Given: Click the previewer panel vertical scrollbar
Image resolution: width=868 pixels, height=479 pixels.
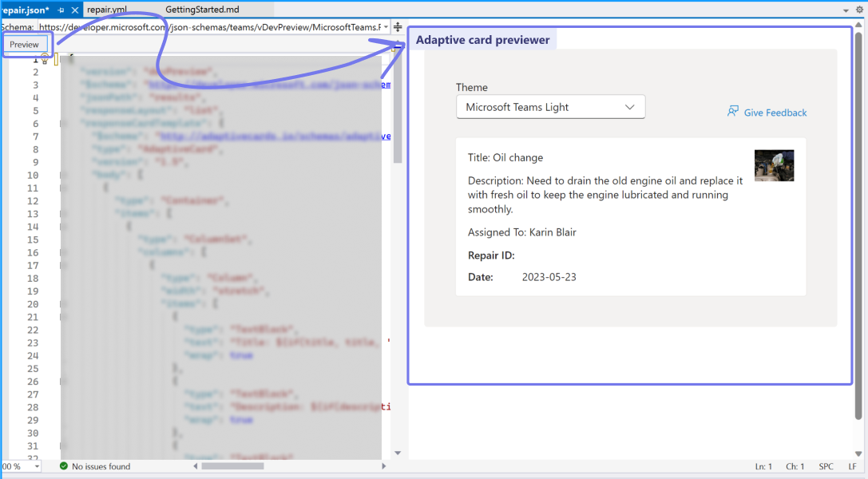Looking at the screenshot, I should (x=858, y=226).
